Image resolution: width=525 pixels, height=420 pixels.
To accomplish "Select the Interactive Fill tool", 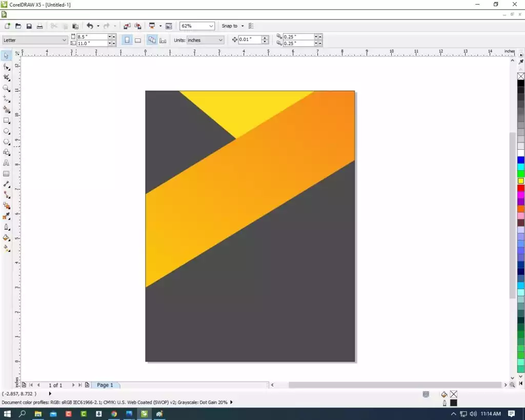I will click(x=6, y=248).
